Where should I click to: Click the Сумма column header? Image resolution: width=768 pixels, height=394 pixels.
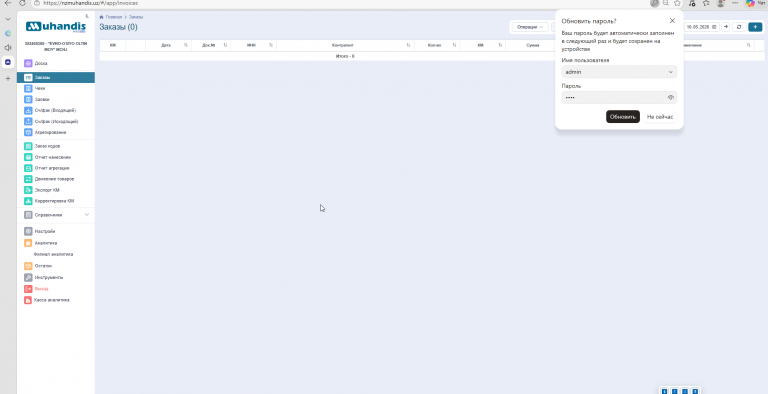pos(533,45)
